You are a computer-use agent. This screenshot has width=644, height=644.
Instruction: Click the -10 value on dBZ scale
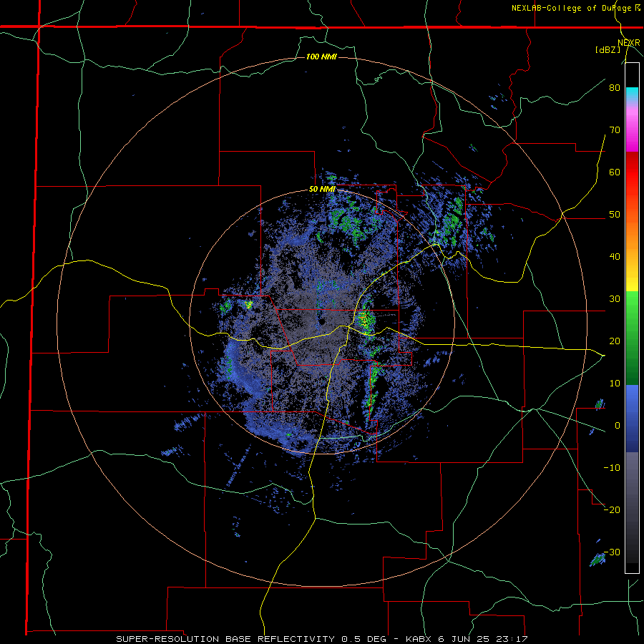[612, 467]
